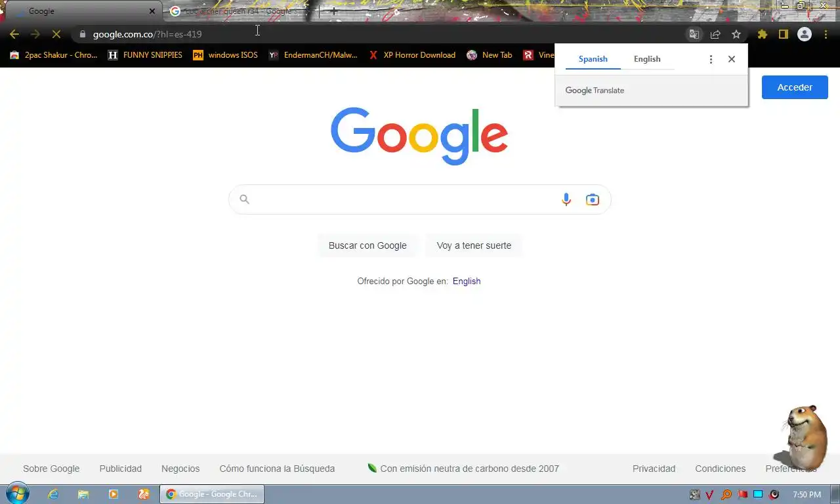Screen dimensions: 840x504
Task: Open the windows ISOS bookmark
Action: point(225,55)
